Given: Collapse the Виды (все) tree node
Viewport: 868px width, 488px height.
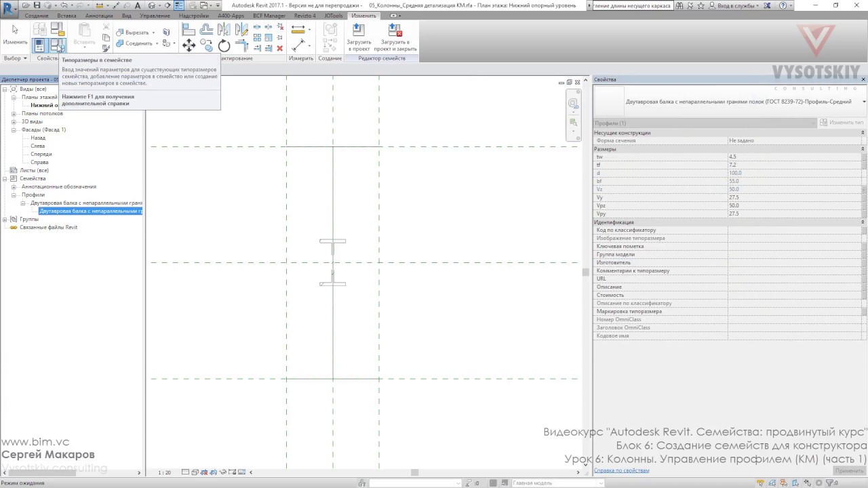Looking at the screenshot, I should click(5, 89).
